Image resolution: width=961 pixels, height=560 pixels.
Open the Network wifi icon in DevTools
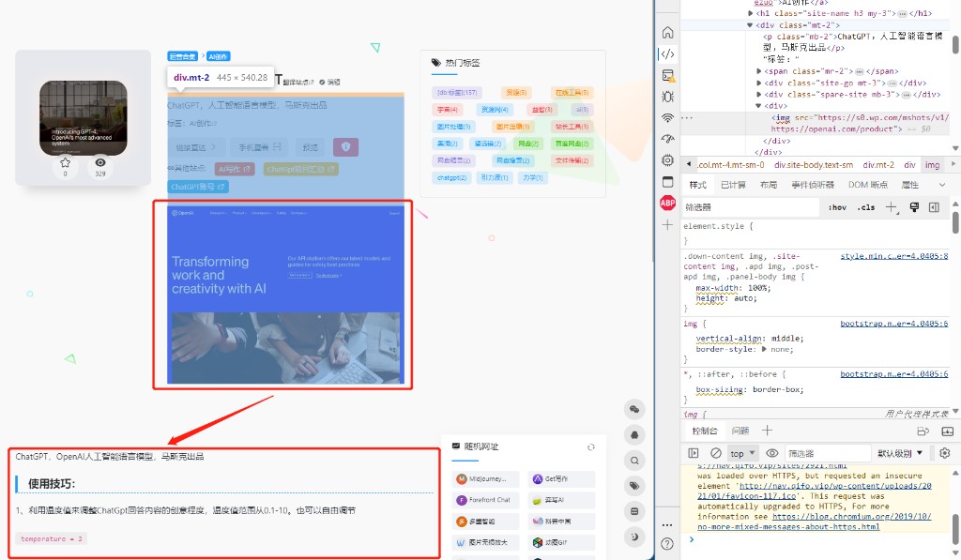pyautogui.click(x=667, y=117)
